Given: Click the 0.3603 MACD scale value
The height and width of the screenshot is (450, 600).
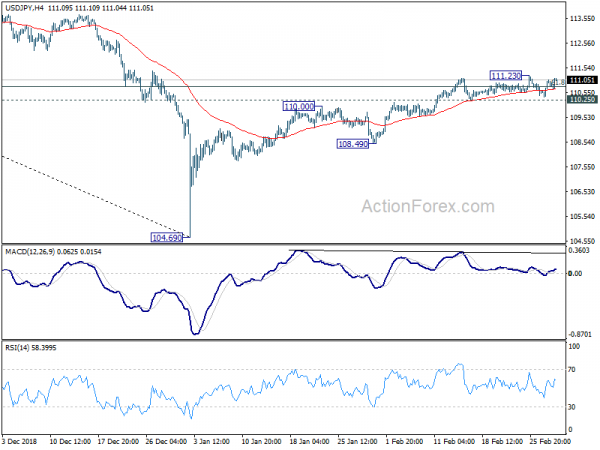Looking at the screenshot, I should click(580, 252).
